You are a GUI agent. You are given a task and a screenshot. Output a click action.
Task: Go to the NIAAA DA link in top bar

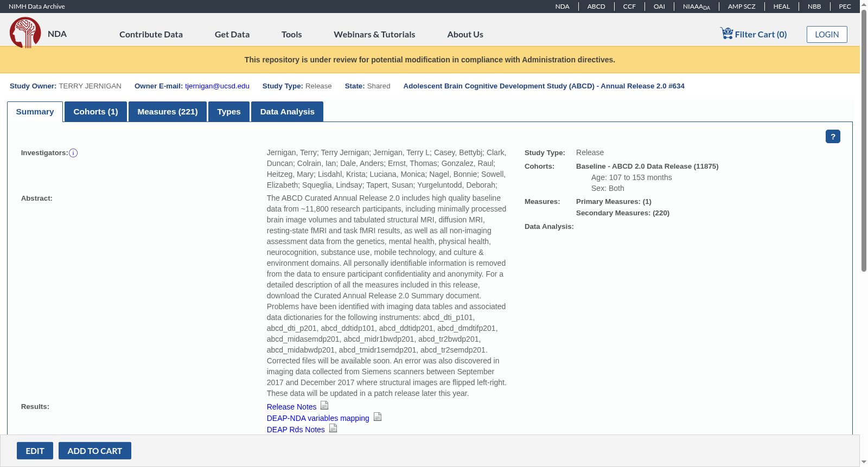click(x=697, y=7)
